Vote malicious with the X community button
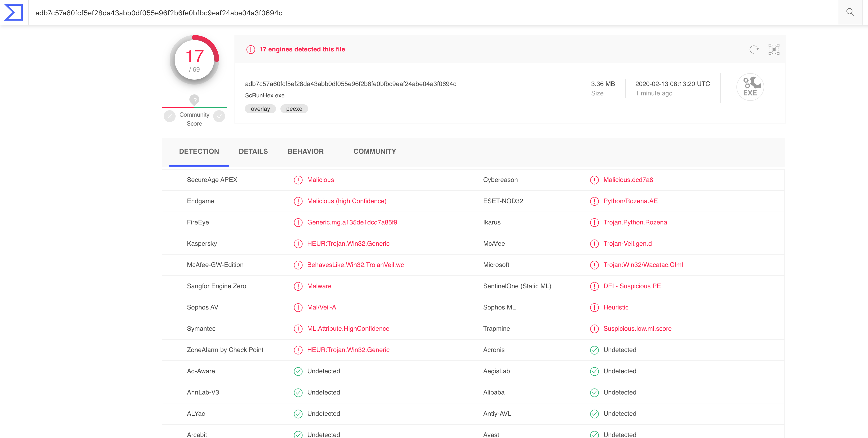868x438 pixels. click(169, 116)
